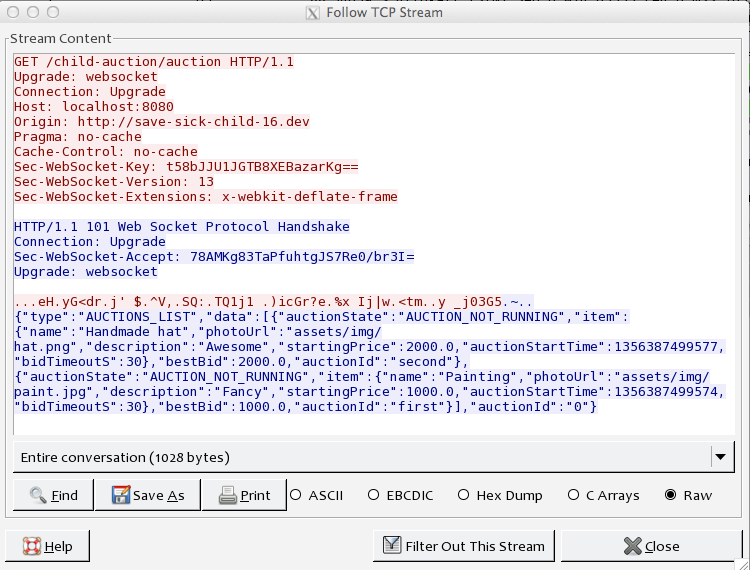This screenshot has width=750, height=570.
Task: Click the Save As disk icon
Action: tap(121, 495)
